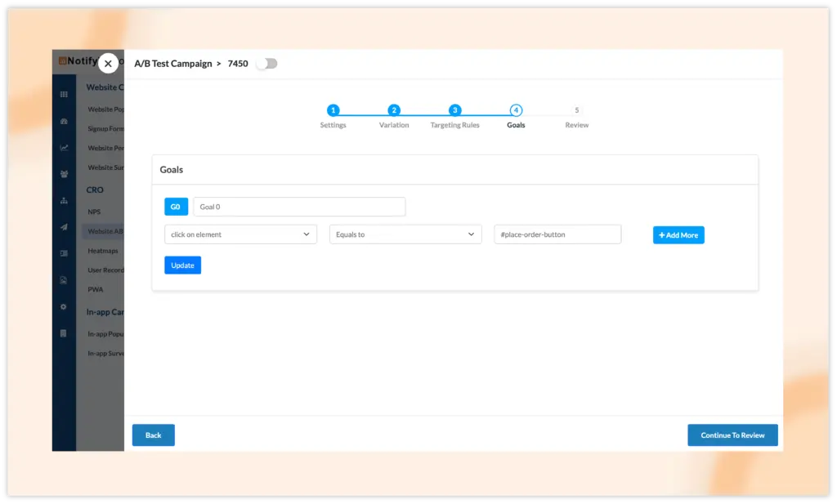Switch to step 3 Targeting Rules
The height and width of the screenshot is (504, 837).
[x=455, y=110]
